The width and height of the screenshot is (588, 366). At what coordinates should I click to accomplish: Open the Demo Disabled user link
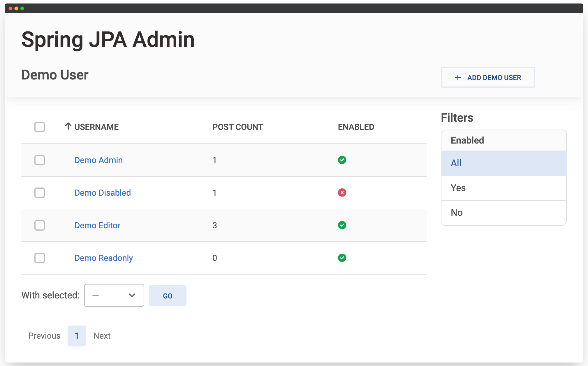103,193
